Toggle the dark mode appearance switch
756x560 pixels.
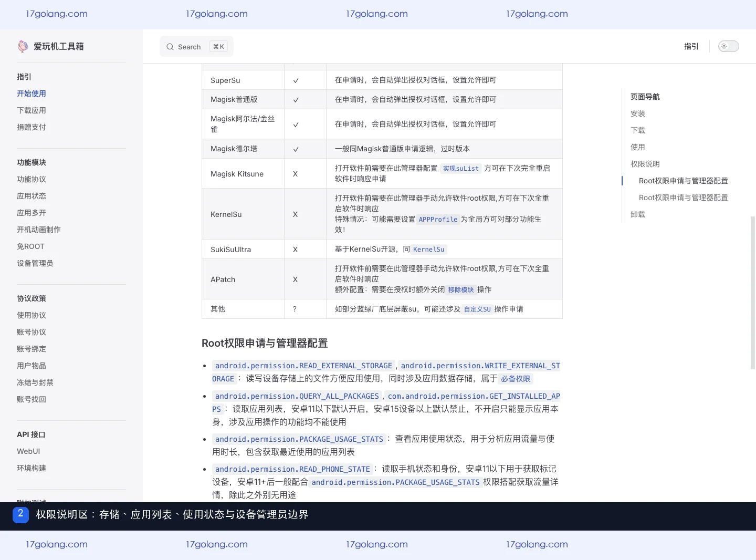click(x=729, y=46)
